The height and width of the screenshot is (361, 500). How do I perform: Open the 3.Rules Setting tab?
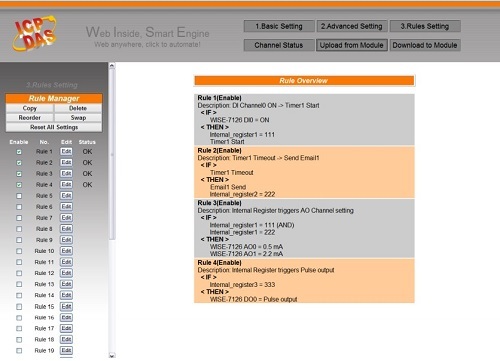(425, 26)
